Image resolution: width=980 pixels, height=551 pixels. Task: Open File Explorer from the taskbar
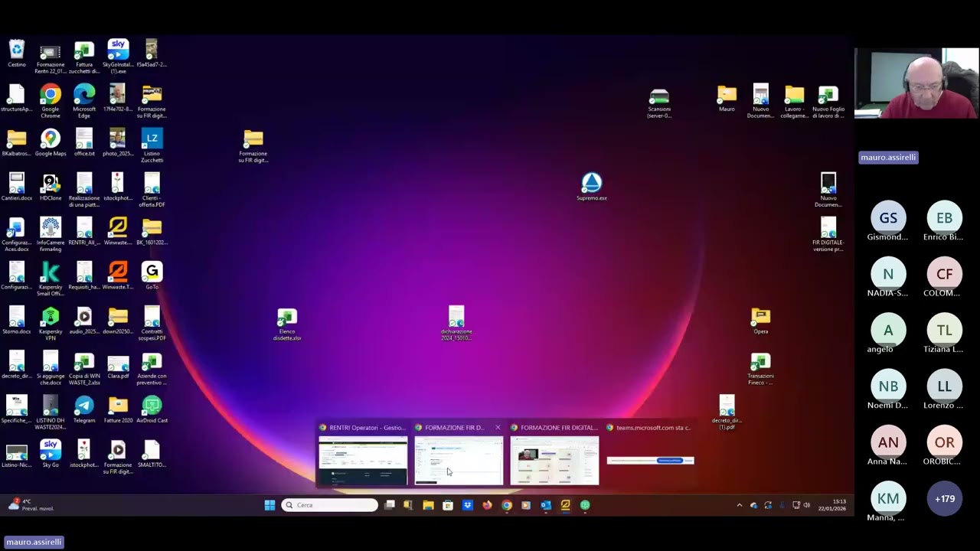click(x=428, y=505)
